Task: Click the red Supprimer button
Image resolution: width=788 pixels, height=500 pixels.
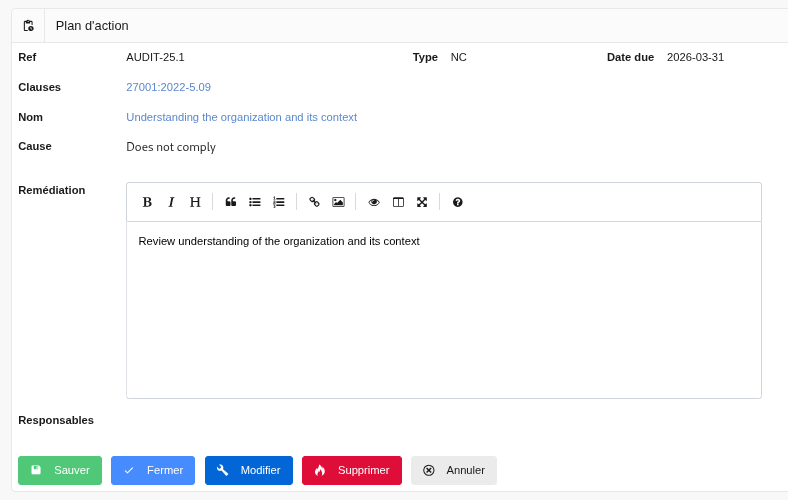Action: click(352, 470)
